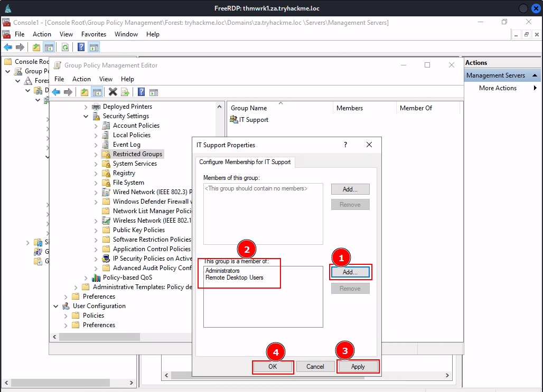Select System Services tree item
This screenshot has height=392, width=543.
click(x=135, y=164)
